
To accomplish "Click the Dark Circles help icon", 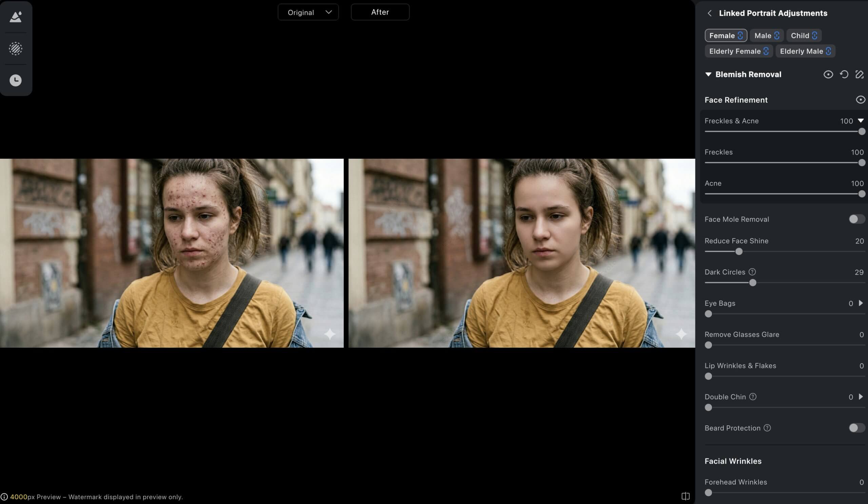I will tap(752, 272).
